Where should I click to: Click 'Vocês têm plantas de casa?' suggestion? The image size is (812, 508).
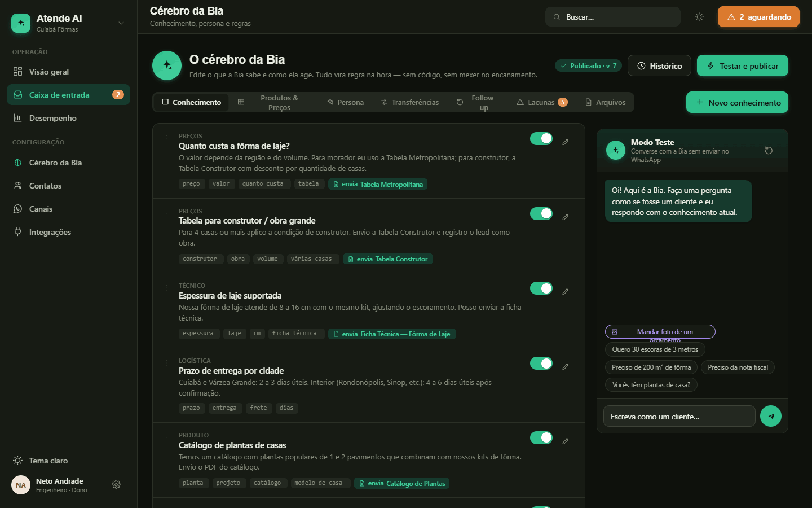651,385
